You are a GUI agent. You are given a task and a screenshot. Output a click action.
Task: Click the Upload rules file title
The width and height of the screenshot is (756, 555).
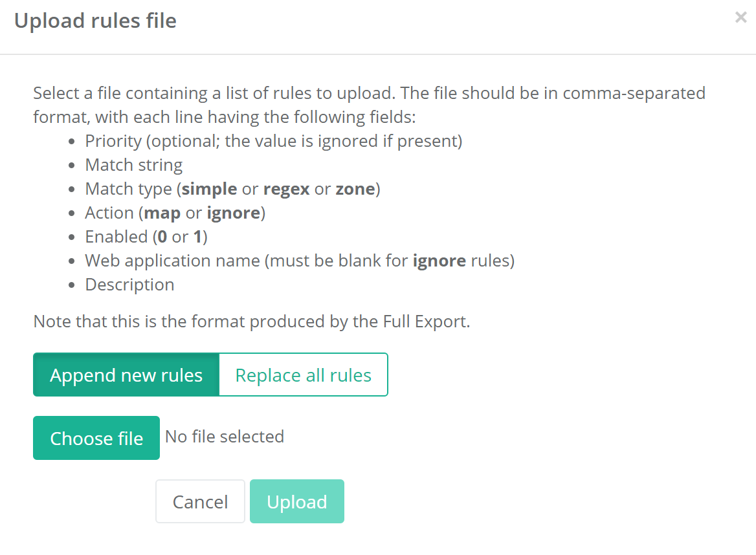pos(95,21)
